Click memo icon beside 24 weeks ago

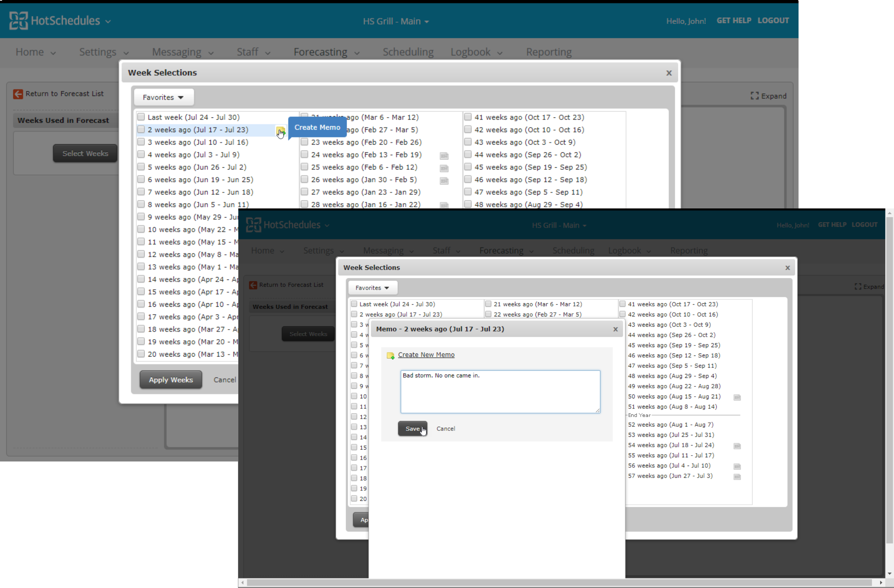444,155
